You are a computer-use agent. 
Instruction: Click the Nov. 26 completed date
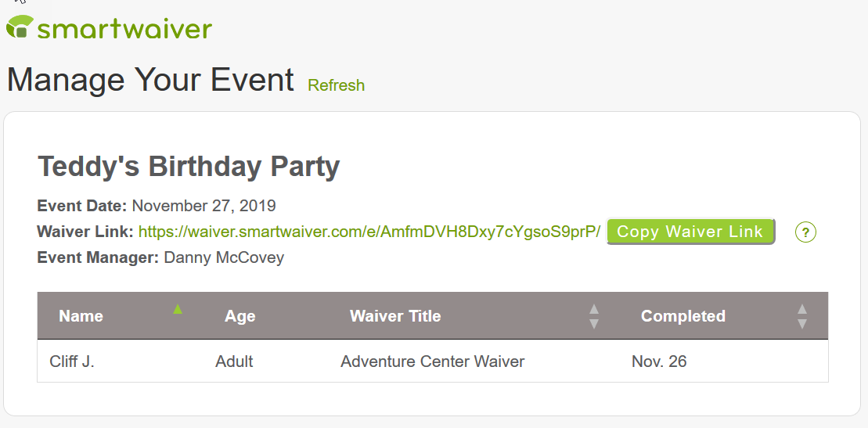click(x=659, y=361)
